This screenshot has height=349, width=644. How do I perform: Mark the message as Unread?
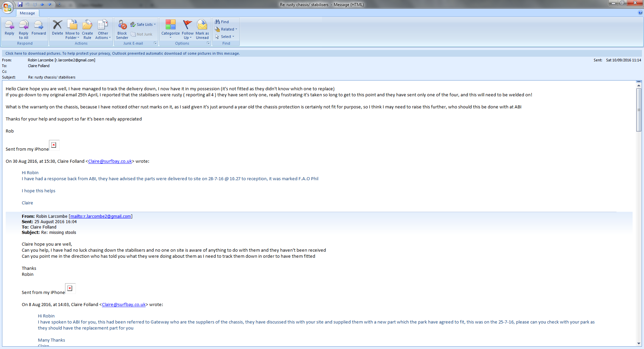[202, 30]
